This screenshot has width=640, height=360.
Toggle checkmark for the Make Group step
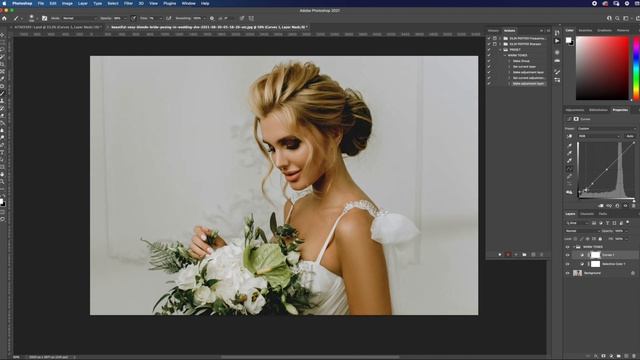point(489,61)
